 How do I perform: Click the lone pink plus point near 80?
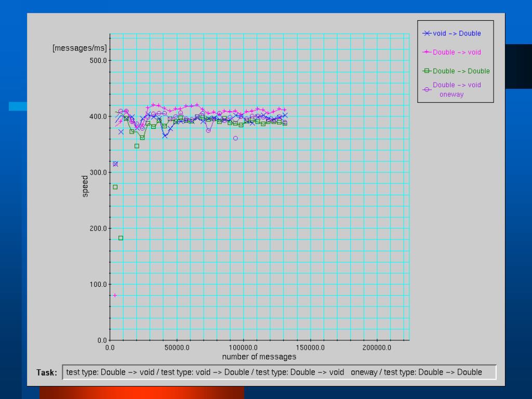(x=115, y=295)
